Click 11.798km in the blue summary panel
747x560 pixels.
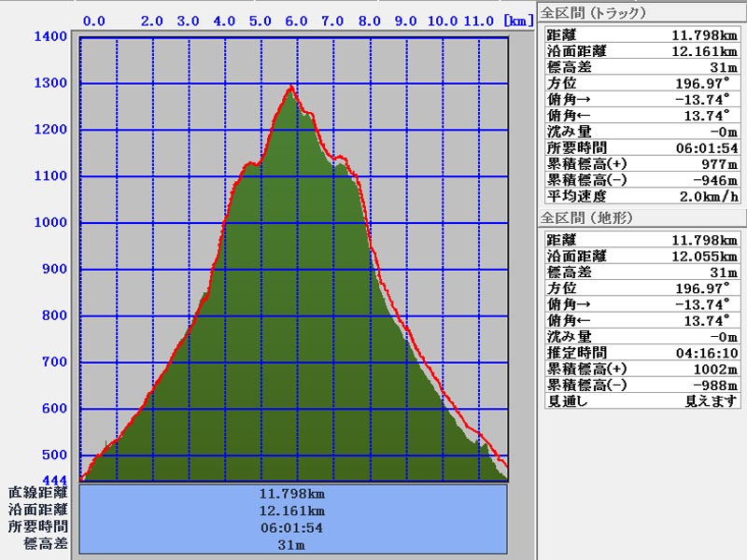click(x=293, y=494)
